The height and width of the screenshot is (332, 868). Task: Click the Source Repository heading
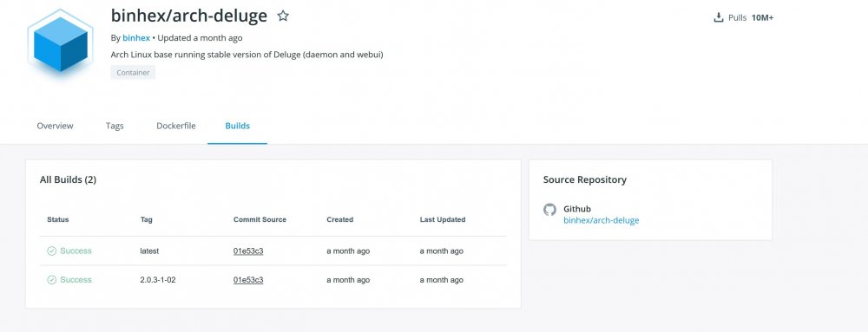pos(584,179)
